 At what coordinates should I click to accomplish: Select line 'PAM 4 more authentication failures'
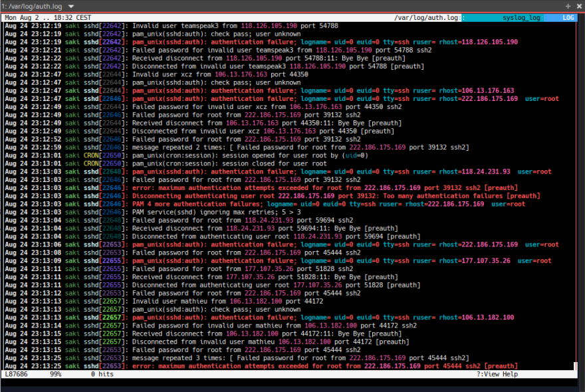265,205
